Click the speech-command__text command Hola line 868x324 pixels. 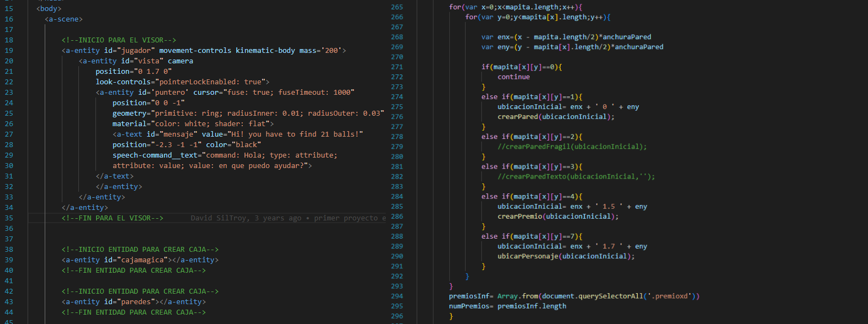coord(225,155)
